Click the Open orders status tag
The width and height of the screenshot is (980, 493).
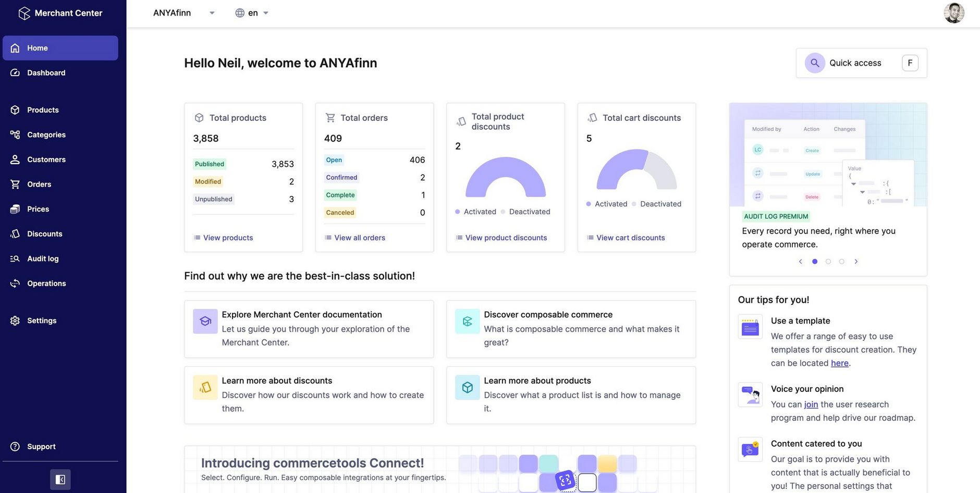[334, 160]
